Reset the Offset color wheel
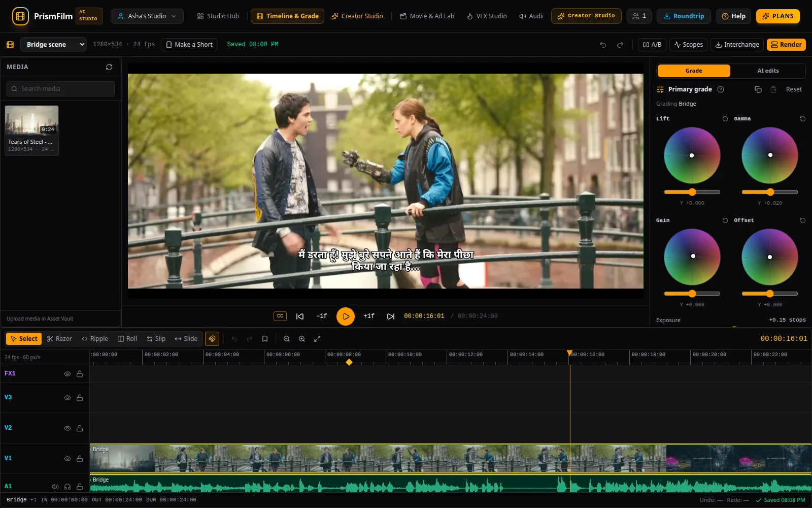 pos(803,220)
